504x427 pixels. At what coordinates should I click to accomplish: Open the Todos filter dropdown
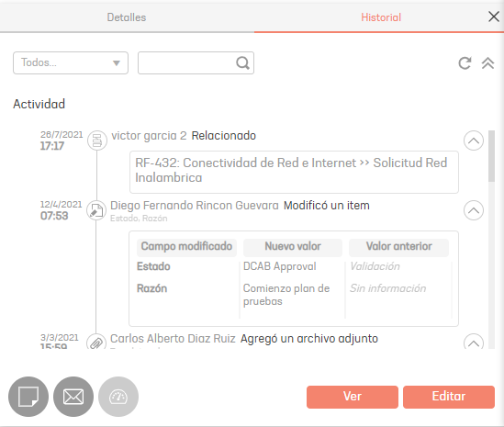71,63
